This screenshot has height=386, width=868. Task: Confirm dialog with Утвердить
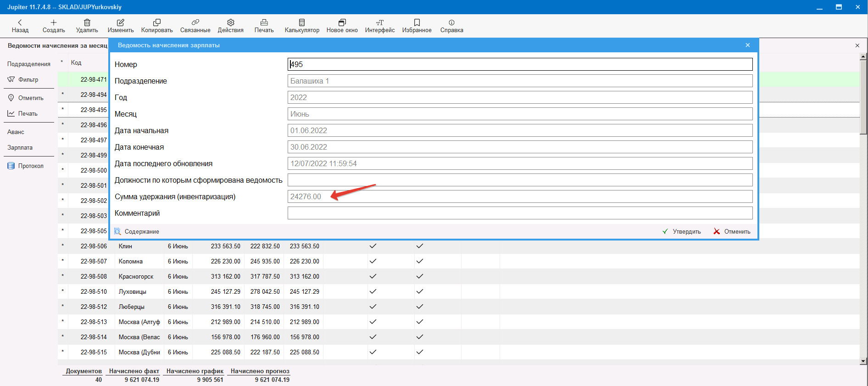(x=682, y=231)
